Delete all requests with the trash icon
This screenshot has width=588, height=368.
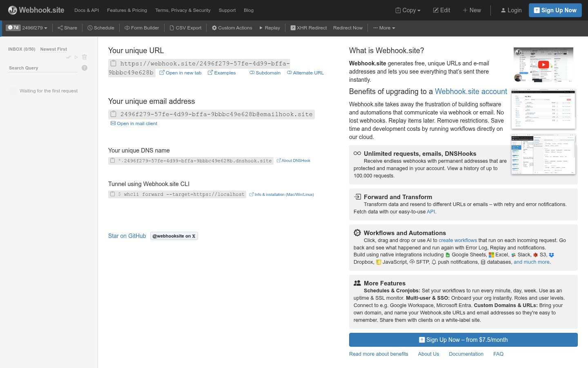85,57
